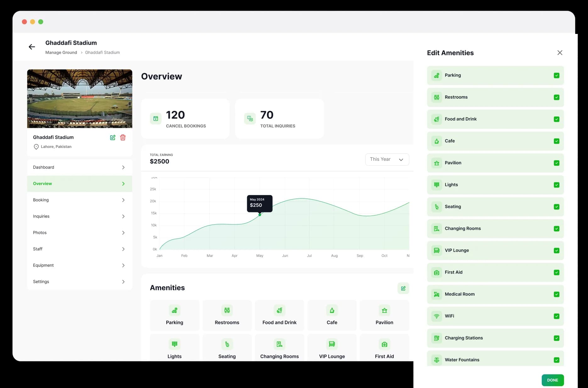Click the Lights icon in Amenities grid

pos(175,344)
